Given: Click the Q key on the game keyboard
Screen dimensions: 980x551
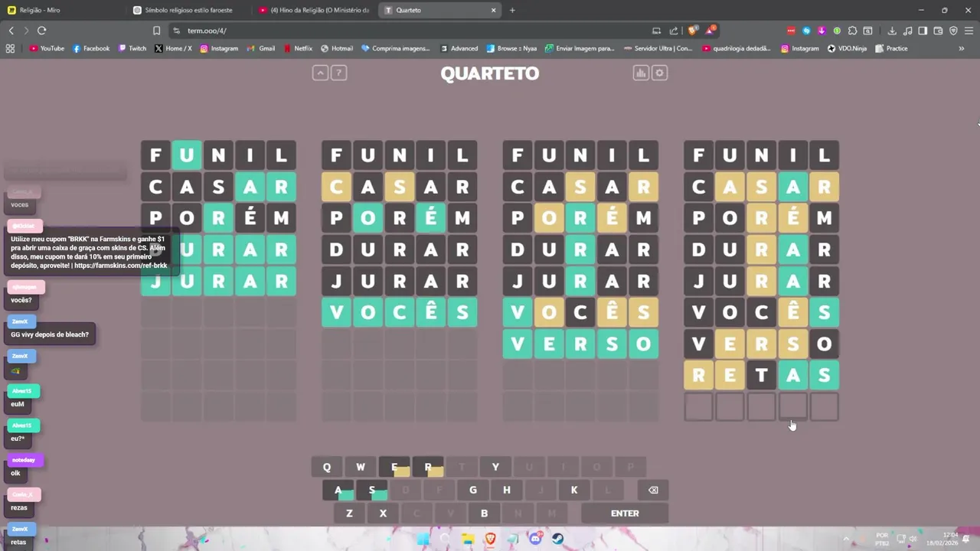Looking at the screenshot, I should pos(327,467).
